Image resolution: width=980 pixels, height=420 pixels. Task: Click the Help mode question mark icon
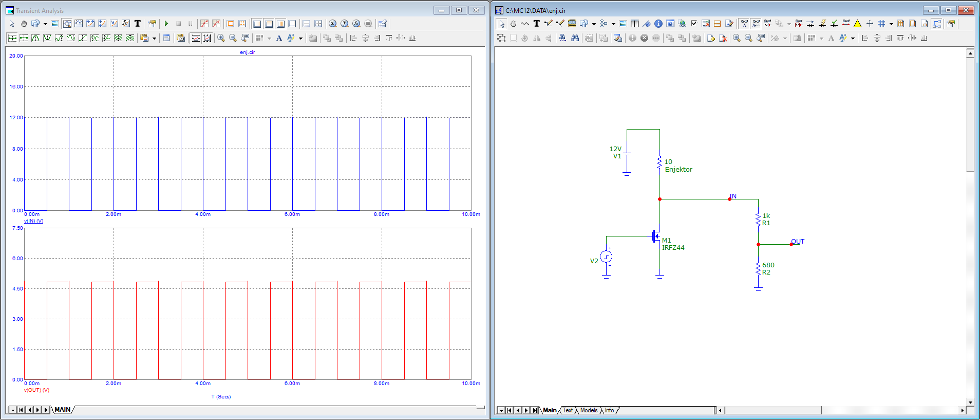pos(670,24)
